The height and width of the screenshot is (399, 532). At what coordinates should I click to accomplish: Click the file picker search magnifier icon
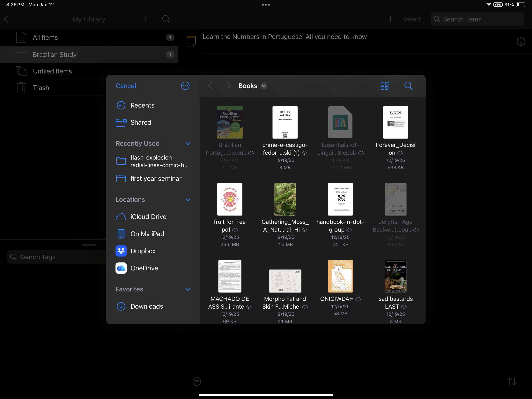coord(408,86)
